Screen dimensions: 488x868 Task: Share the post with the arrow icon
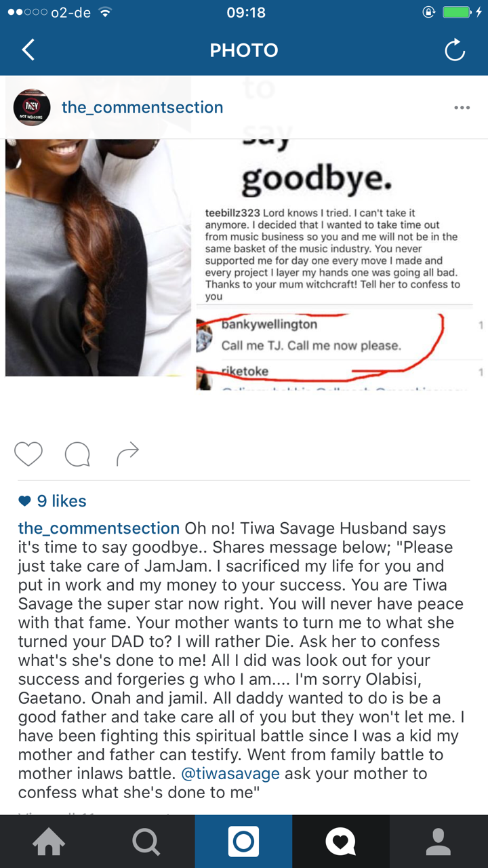coord(127,454)
